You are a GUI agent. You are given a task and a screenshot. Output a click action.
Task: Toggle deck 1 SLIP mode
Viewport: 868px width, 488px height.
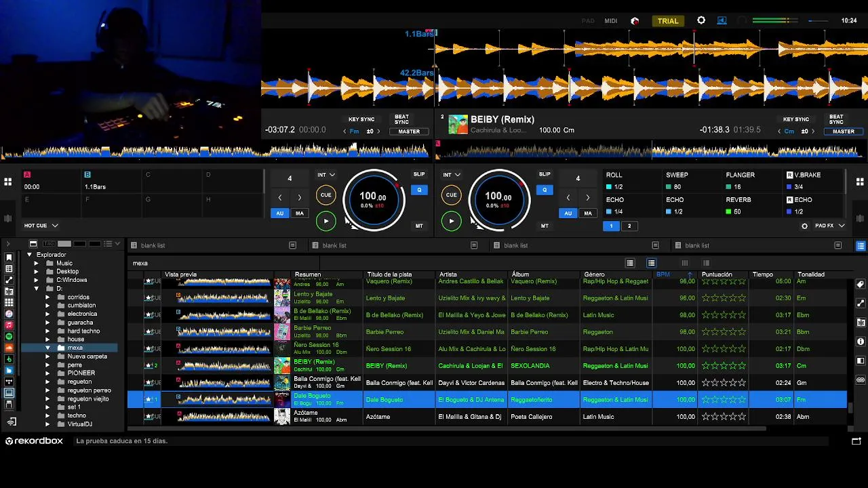pyautogui.click(x=419, y=174)
